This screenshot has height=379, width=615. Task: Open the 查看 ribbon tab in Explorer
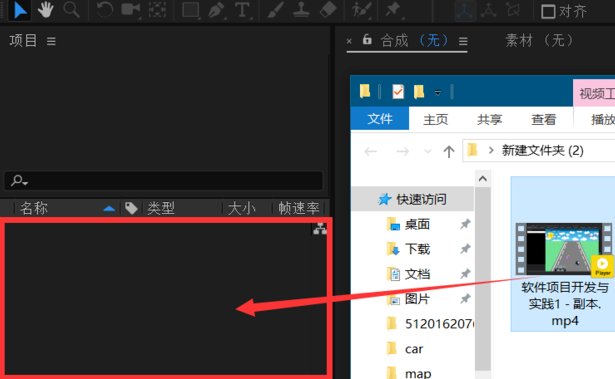coord(544,119)
